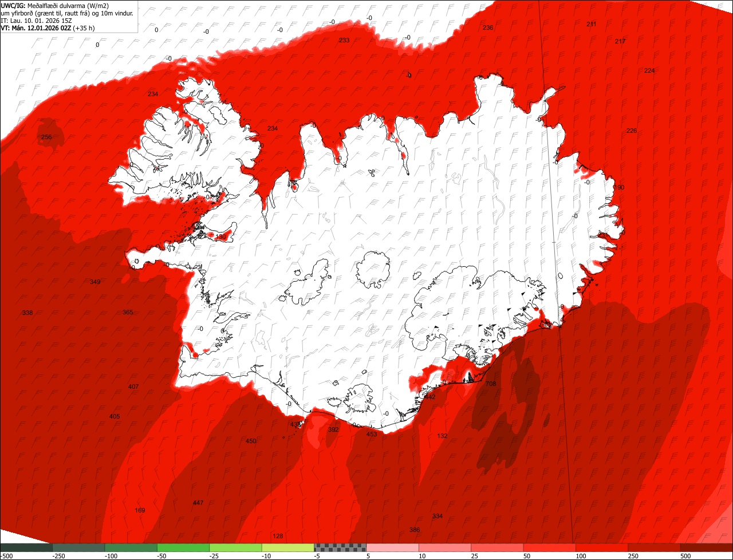The image size is (733, 560).
Task: Click the value '128' on the map
Action: [x=278, y=536]
